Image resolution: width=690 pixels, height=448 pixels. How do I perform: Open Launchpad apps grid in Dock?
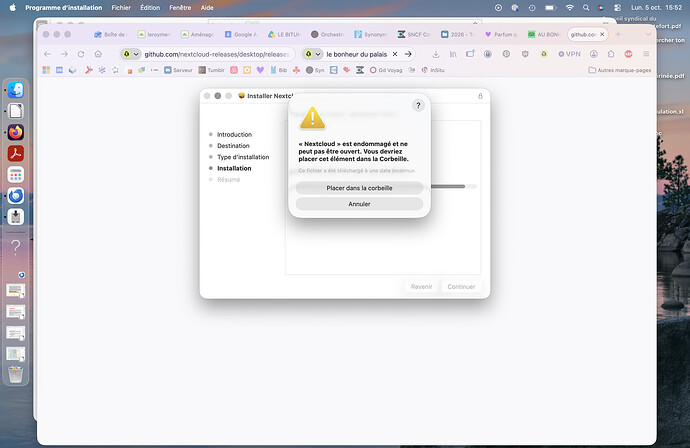coord(16,175)
